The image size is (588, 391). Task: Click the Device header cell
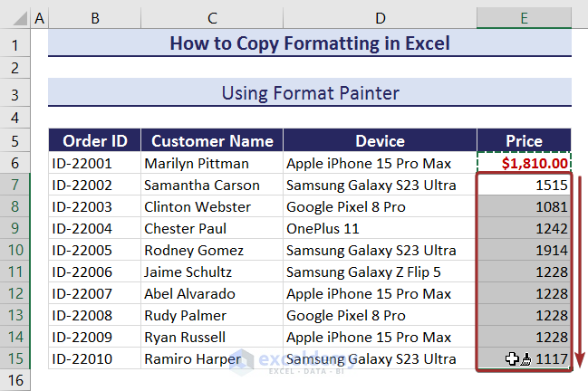(380, 141)
